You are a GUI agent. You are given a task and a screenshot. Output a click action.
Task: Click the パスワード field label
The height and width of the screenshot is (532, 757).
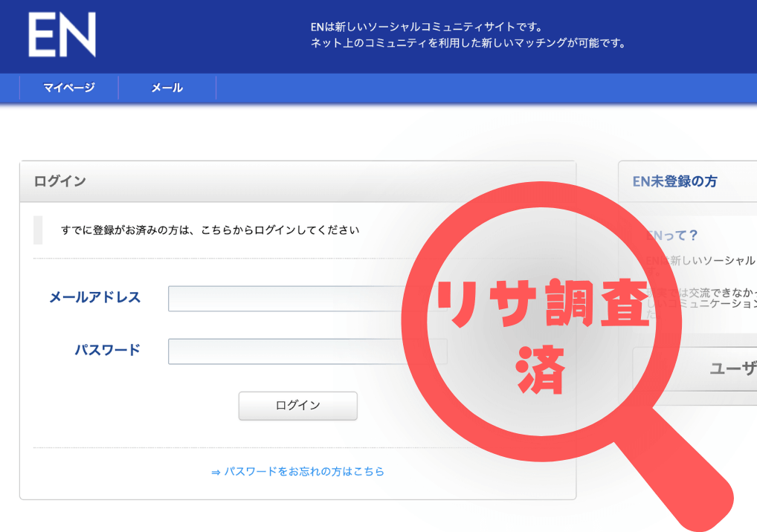tap(107, 350)
